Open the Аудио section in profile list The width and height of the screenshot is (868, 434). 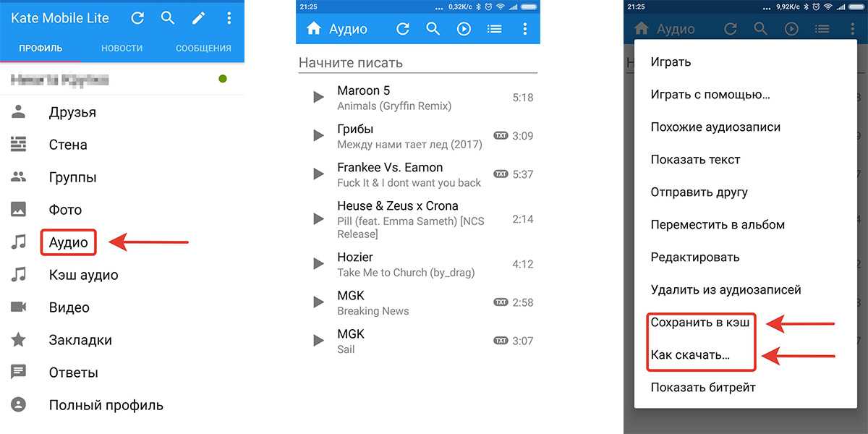(x=69, y=242)
